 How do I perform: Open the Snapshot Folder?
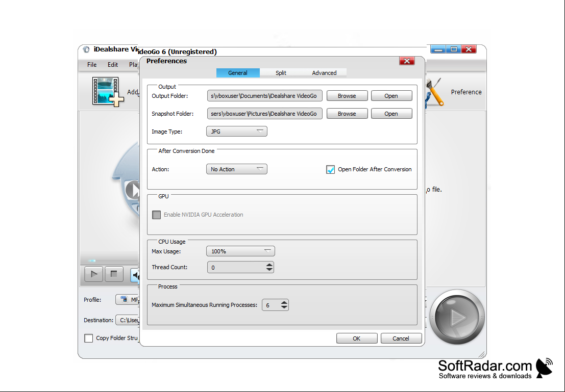coord(391,114)
